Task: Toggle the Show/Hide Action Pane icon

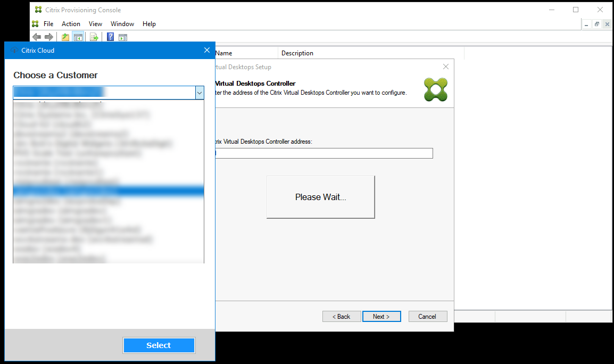Action: 123,37
